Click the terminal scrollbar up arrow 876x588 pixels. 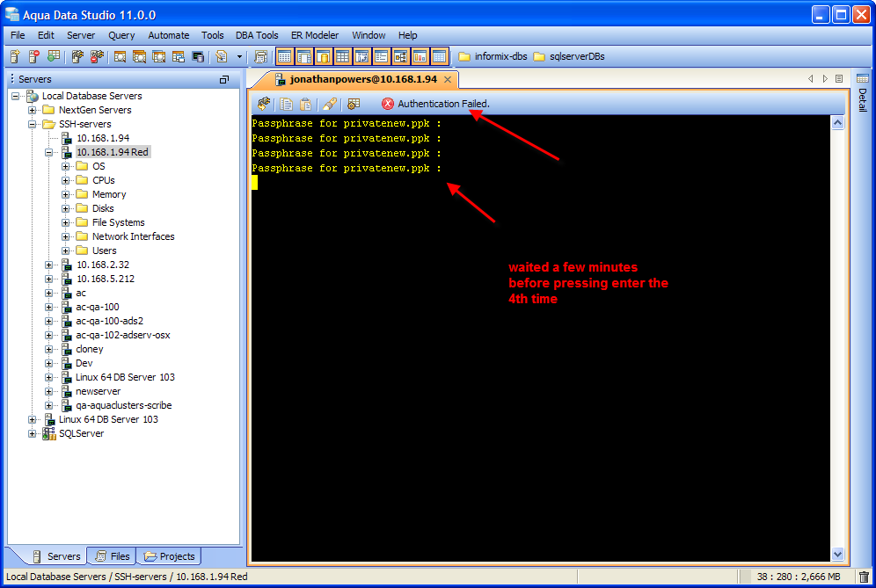click(x=837, y=122)
